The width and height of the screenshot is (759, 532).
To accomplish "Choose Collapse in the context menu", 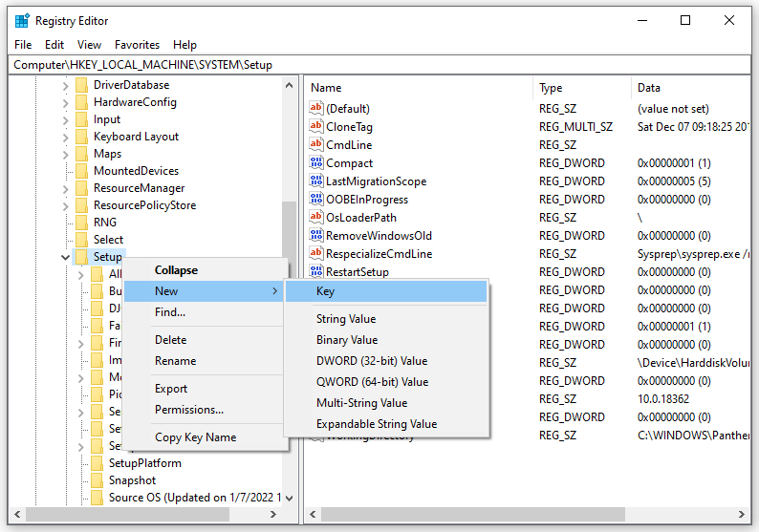I will tap(204, 270).
